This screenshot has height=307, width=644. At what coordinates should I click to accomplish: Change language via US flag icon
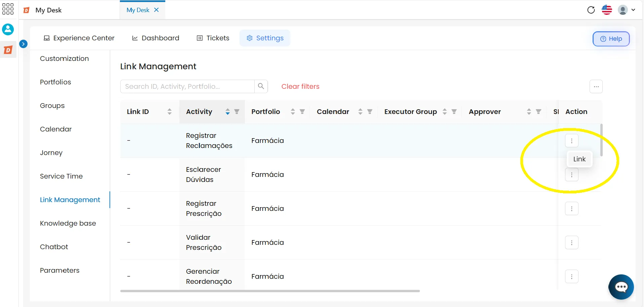[x=607, y=10]
